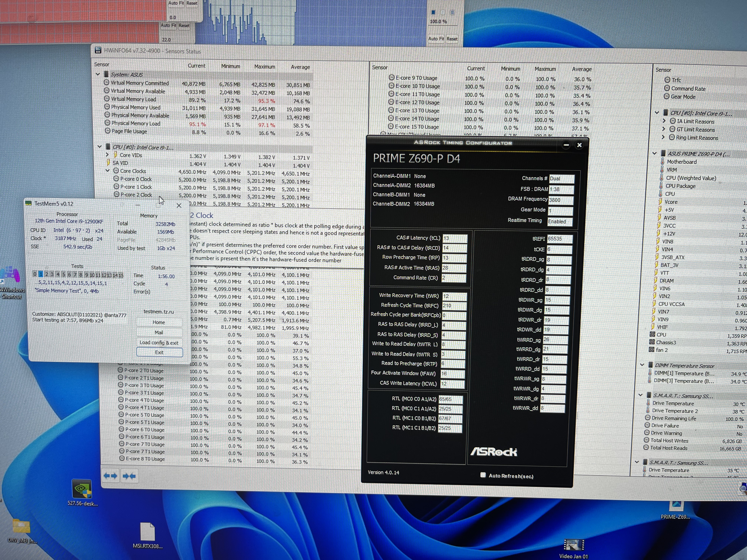Click the Home button in TestMem5

coord(159,322)
